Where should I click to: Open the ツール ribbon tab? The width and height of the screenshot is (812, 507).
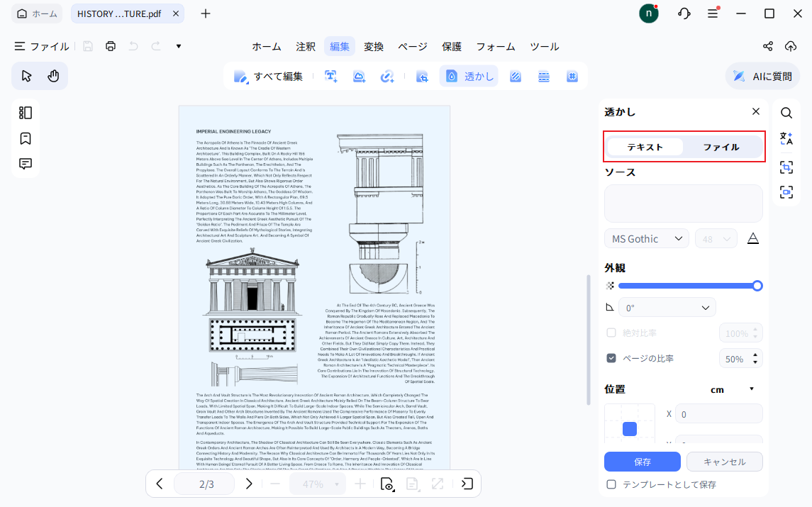tap(544, 46)
